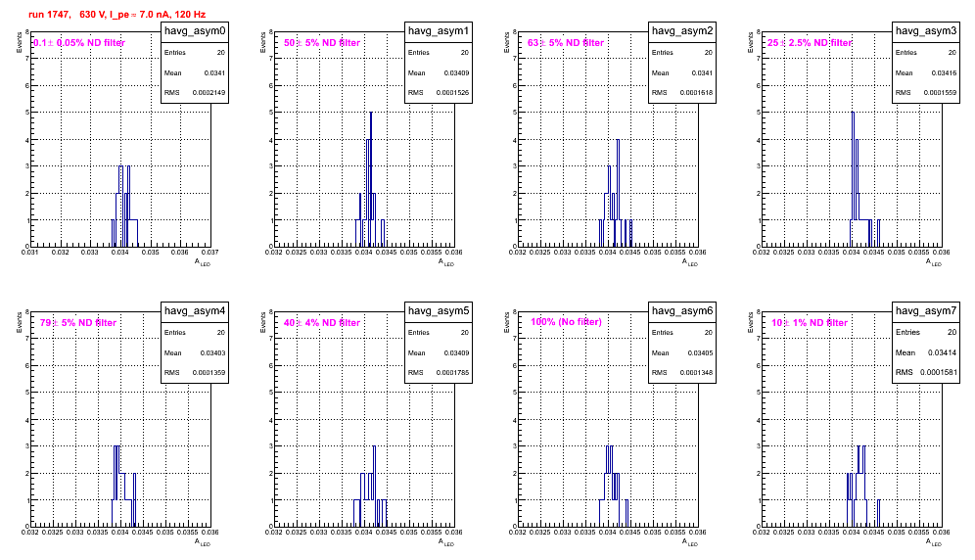
Task: Click the 10± 1% ND filter label
Action: coord(810,323)
